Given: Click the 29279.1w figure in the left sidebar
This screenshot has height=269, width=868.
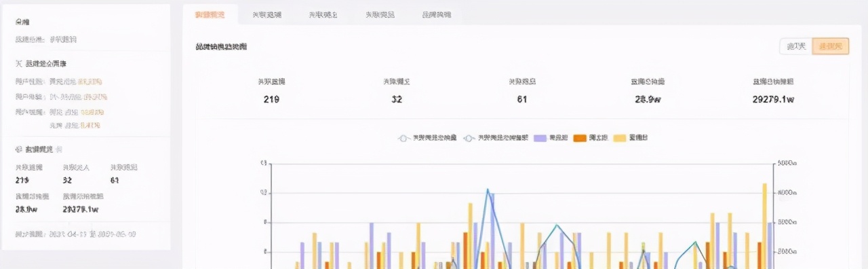Looking at the screenshot, I should pyautogui.click(x=81, y=209).
